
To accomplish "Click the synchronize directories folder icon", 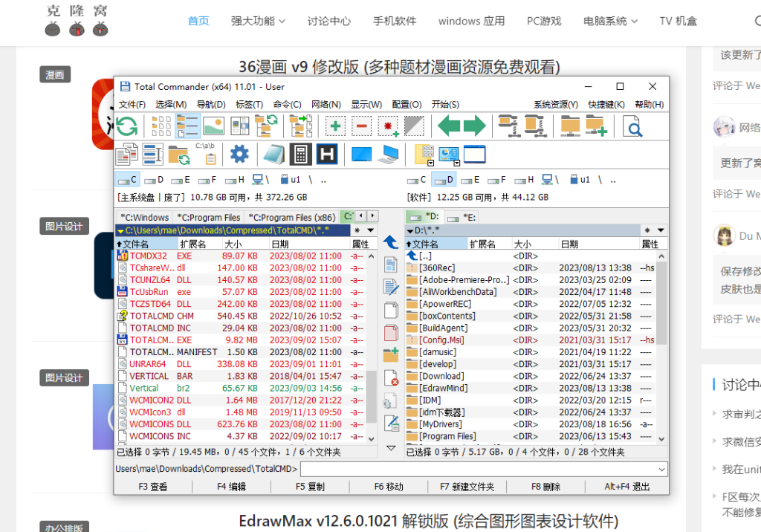I will point(178,155).
